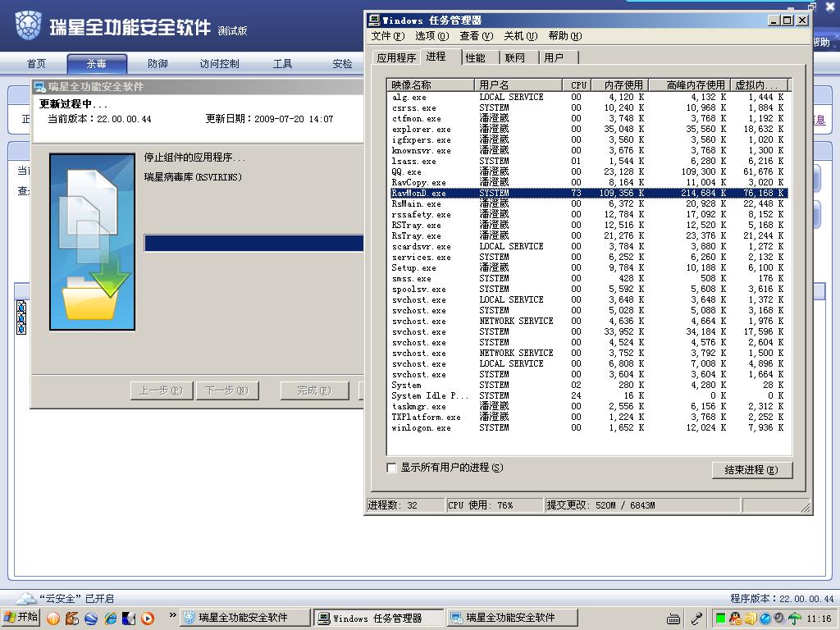This screenshot has height=630, width=840.
Task: Sort processes by 映像名称 column
Action: [x=431, y=85]
